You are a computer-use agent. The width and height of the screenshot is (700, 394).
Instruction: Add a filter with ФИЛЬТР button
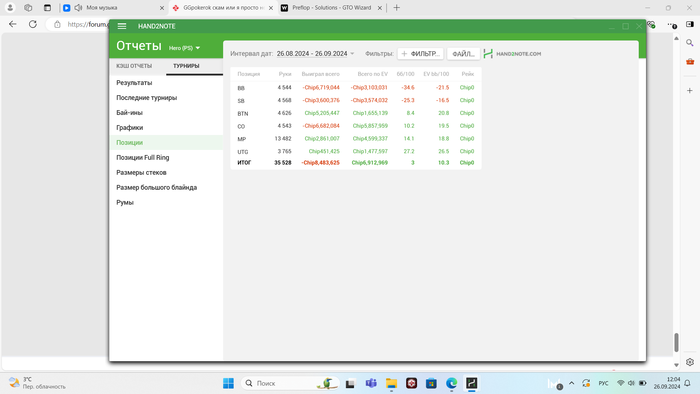(x=420, y=54)
